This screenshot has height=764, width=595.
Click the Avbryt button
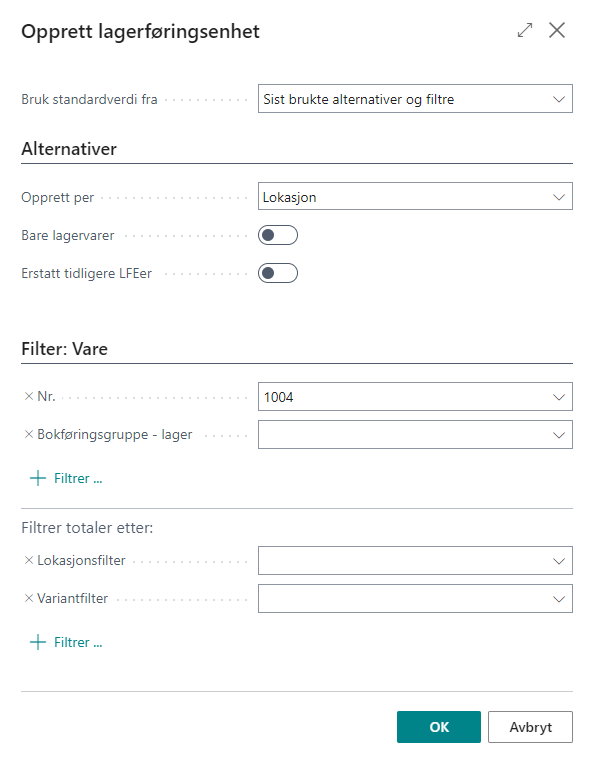[x=530, y=727]
